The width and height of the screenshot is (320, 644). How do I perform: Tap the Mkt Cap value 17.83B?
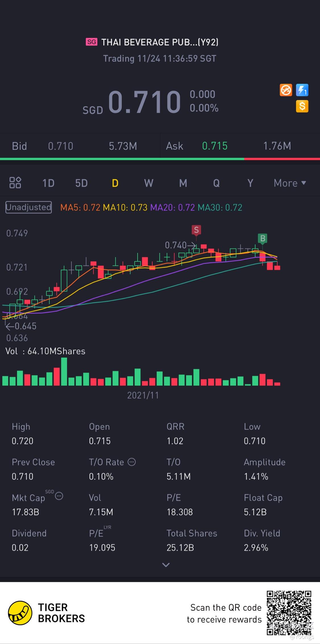click(25, 512)
